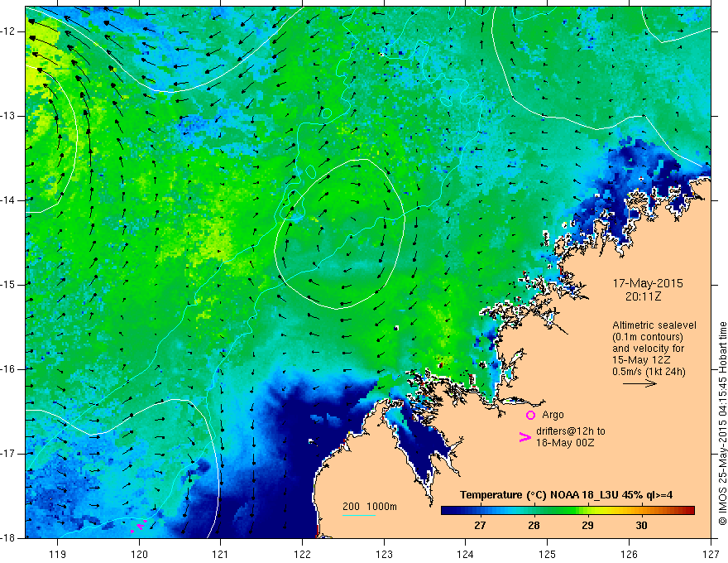Viewport: 728px width, 563px height.
Task: Click longitude axis label '125'
Action: (548, 554)
